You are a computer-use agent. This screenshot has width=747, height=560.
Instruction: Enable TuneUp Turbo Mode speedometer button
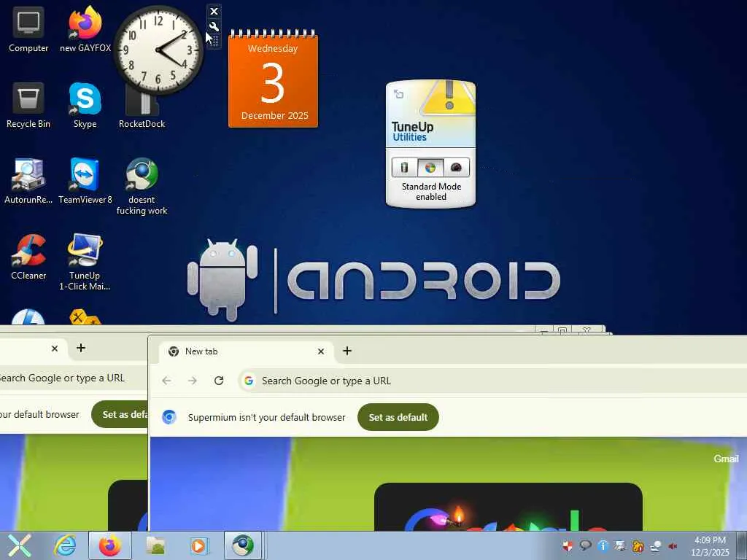click(x=456, y=167)
